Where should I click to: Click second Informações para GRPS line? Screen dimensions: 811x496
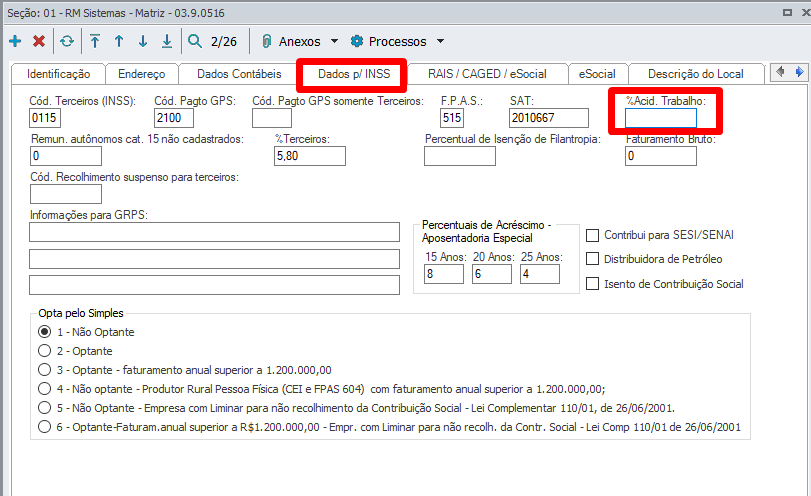(x=214, y=259)
